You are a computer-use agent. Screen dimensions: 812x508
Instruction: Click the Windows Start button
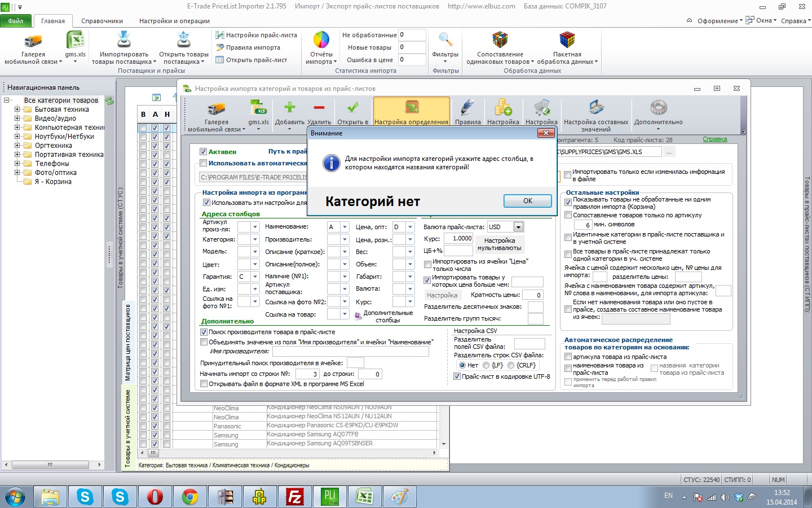pyautogui.click(x=15, y=497)
